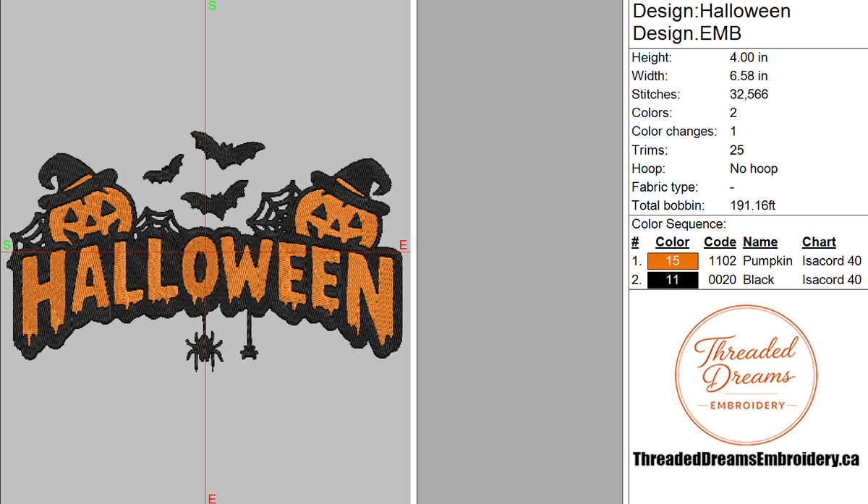868x504 pixels.
Task: Click 'Isacord 40' in Pumpkin row
Action: coord(832,261)
